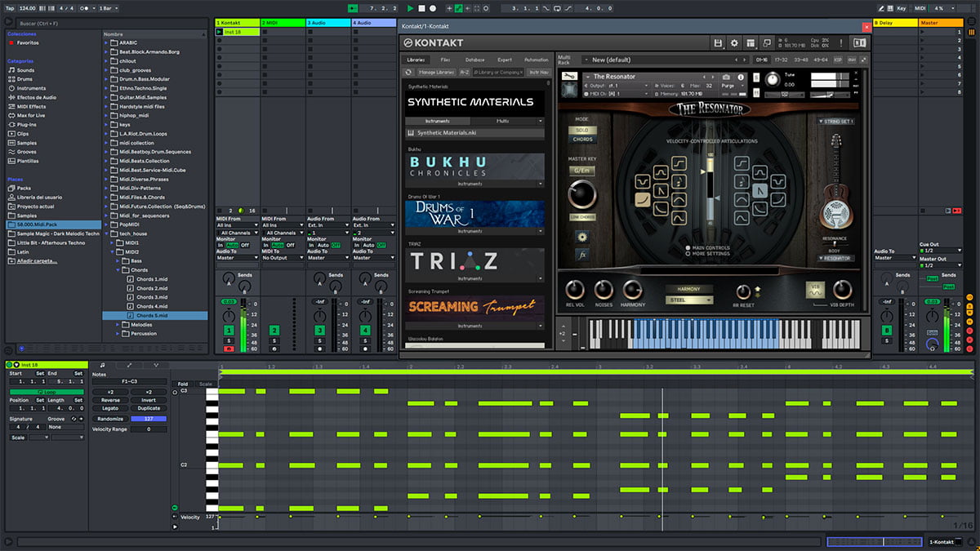Refresh the Kontakt libraries list

point(408,72)
